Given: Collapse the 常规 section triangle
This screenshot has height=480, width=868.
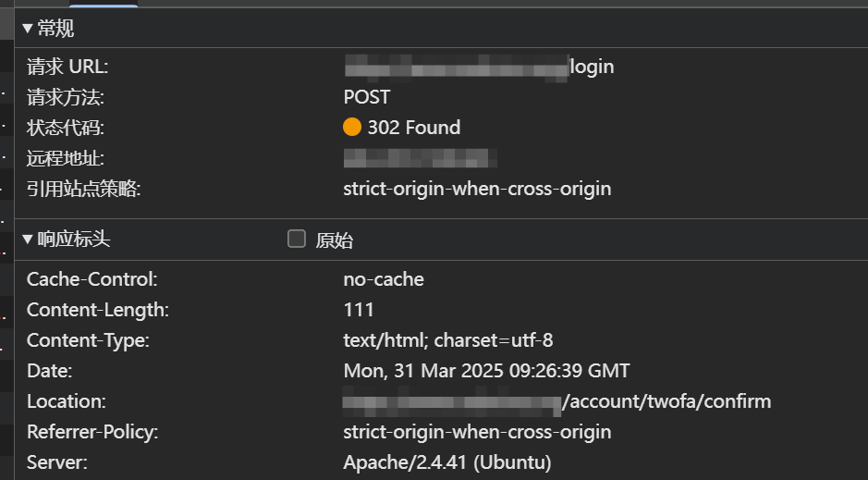Looking at the screenshot, I should coord(28,29).
